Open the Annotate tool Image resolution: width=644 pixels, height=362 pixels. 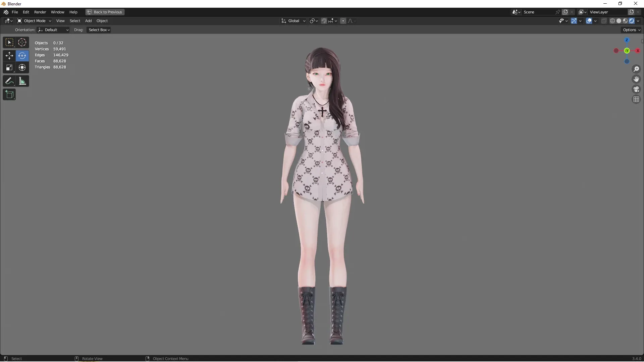point(9,81)
